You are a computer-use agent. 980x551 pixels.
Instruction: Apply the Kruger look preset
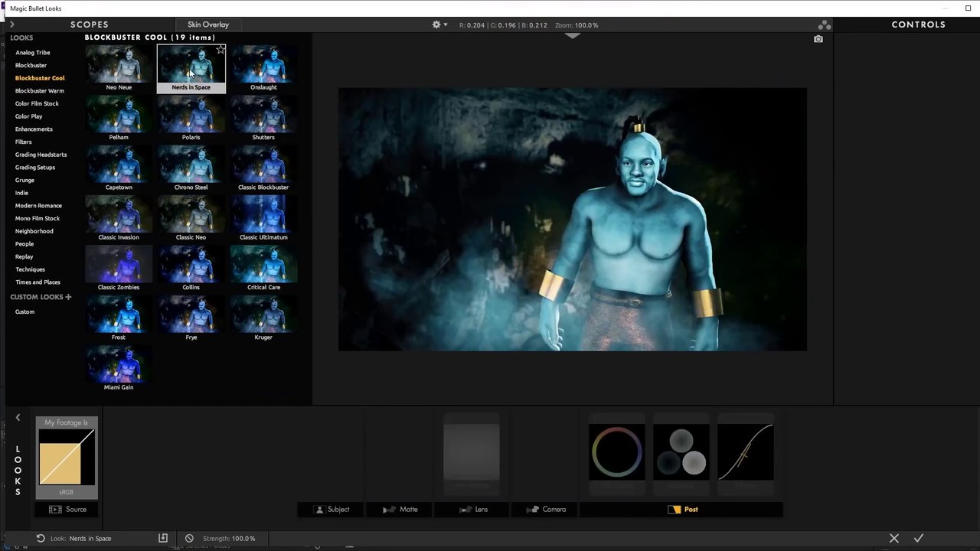[263, 318]
